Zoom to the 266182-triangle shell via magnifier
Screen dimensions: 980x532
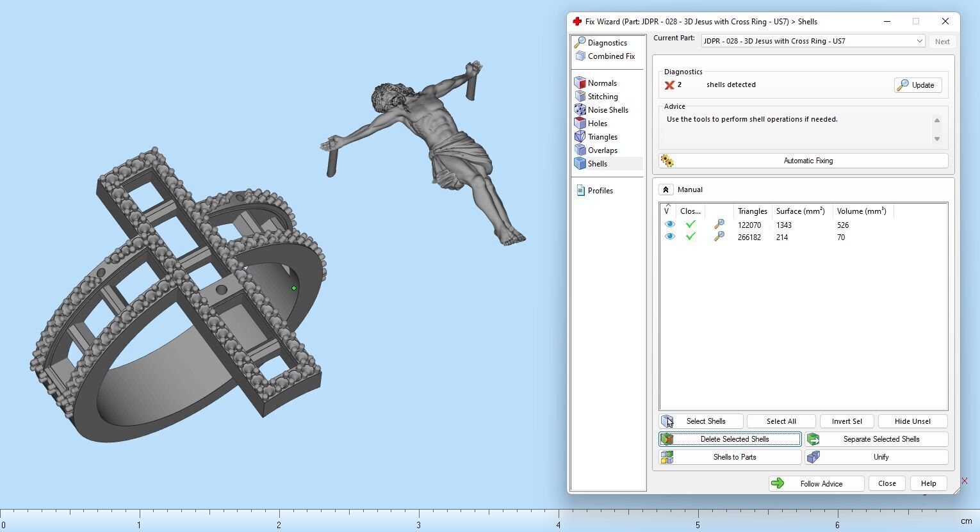coord(719,237)
